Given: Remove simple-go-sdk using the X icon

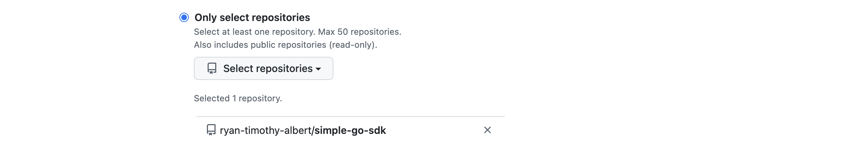Looking at the screenshot, I should point(487,130).
